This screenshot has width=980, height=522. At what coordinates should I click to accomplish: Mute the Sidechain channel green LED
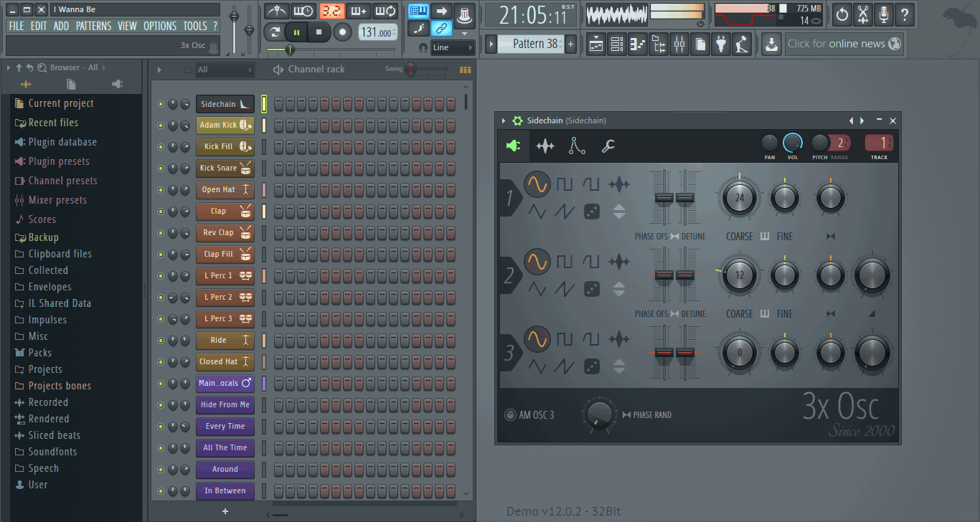point(161,104)
